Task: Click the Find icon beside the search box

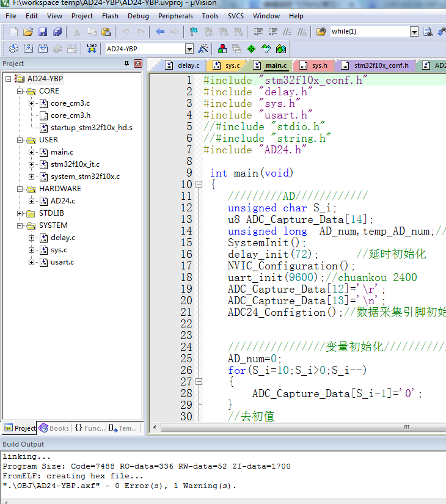Action: pos(428,32)
